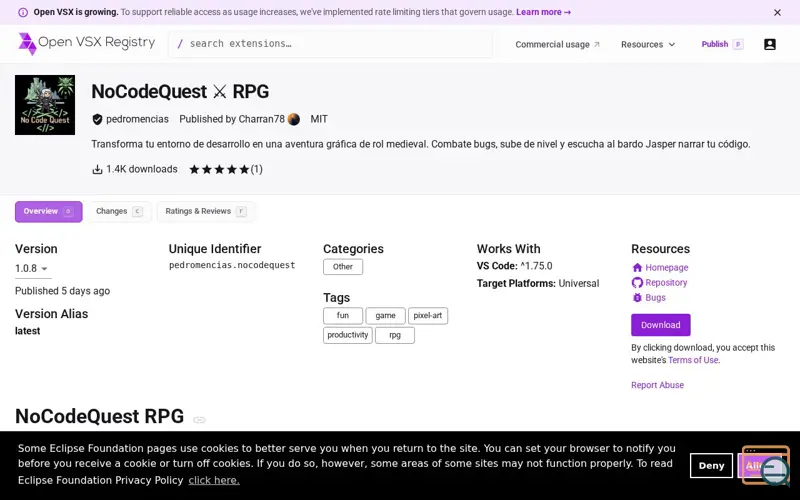The width and height of the screenshot is (800, 500).
Task: Focus the search extensions field
Action: pyautogui.click(x=331, y=44)
